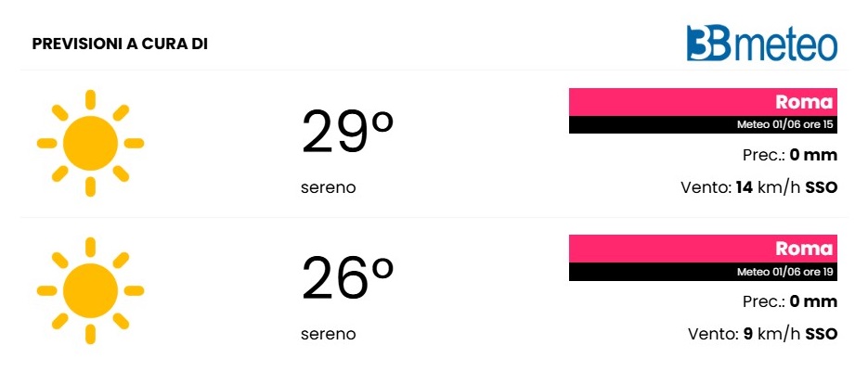Open the first pink Roma banner
The width and height of the screenshot is (868, 371).
tap(703, 102)
